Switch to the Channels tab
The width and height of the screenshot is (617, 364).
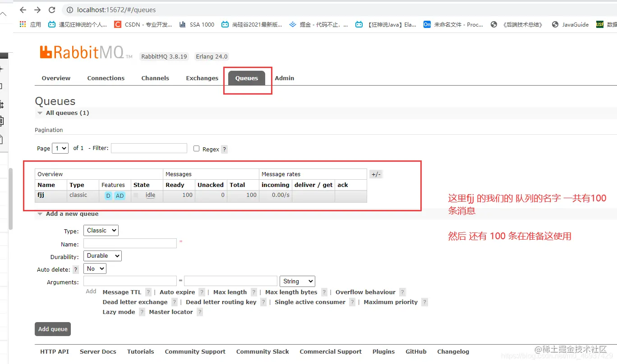[x=155, y=78]
